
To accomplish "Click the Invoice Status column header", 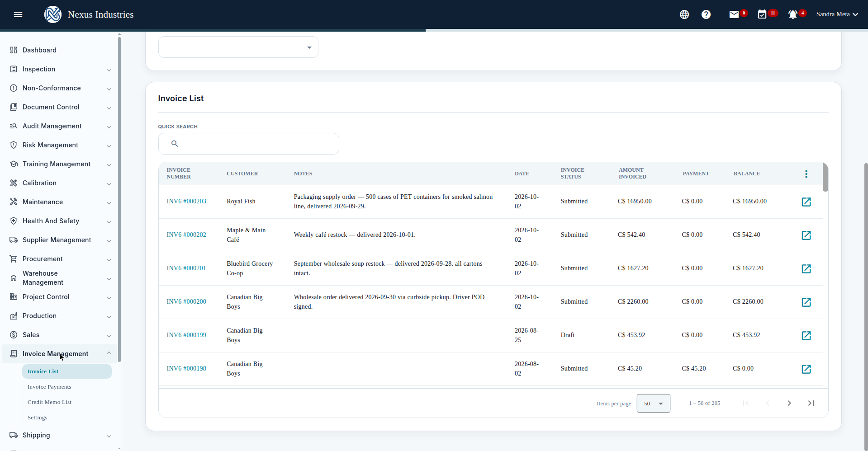I will tap(573, 174).
